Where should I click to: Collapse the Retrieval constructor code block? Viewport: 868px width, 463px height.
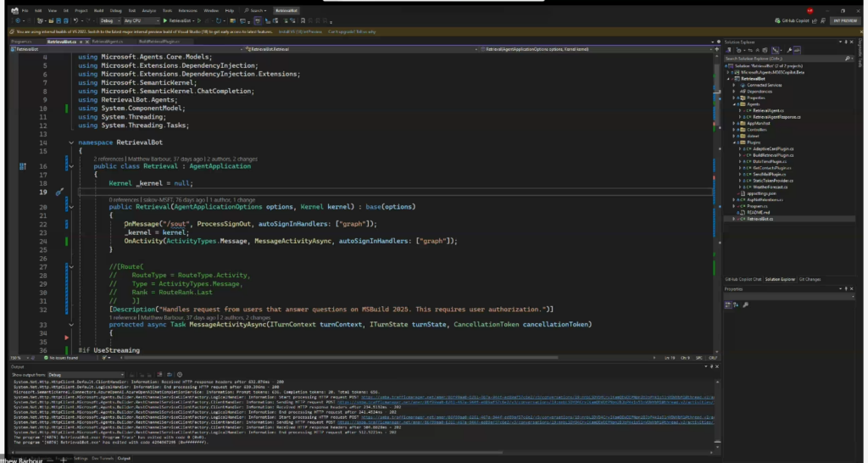[71, 207]
